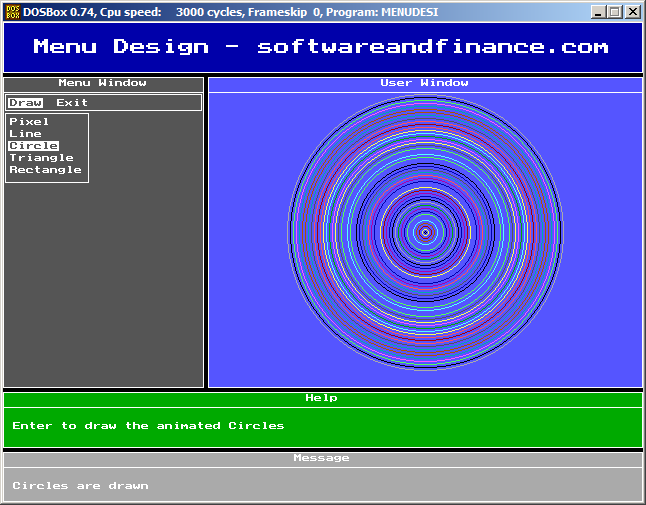Click the Message panel header
The image size is (646, 505).
(x=321, y=458)
